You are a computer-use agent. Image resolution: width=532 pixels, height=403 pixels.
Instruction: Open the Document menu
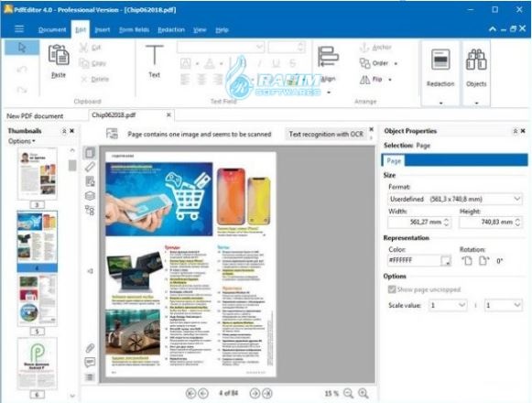[x=52, y=30]
